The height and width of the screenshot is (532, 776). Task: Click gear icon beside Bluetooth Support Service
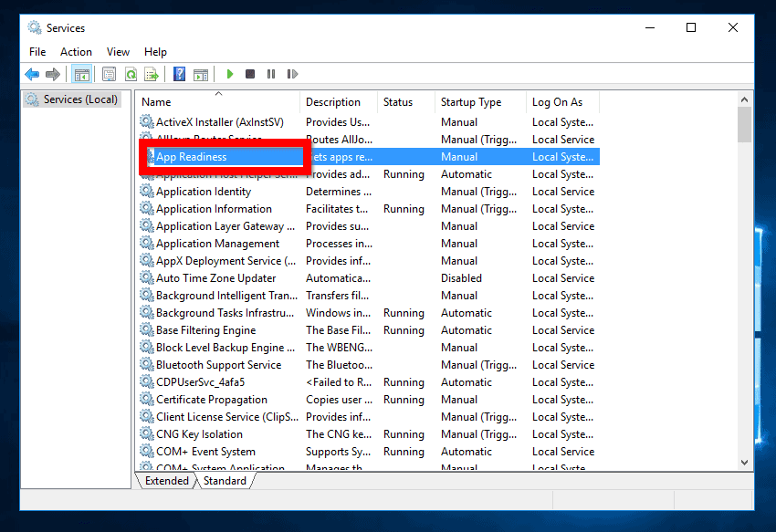click(146, 364)
